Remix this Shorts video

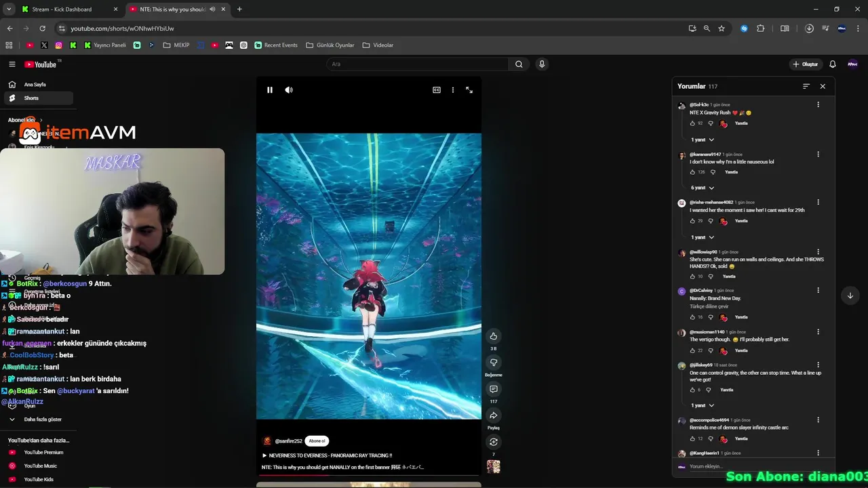point(494,442)
